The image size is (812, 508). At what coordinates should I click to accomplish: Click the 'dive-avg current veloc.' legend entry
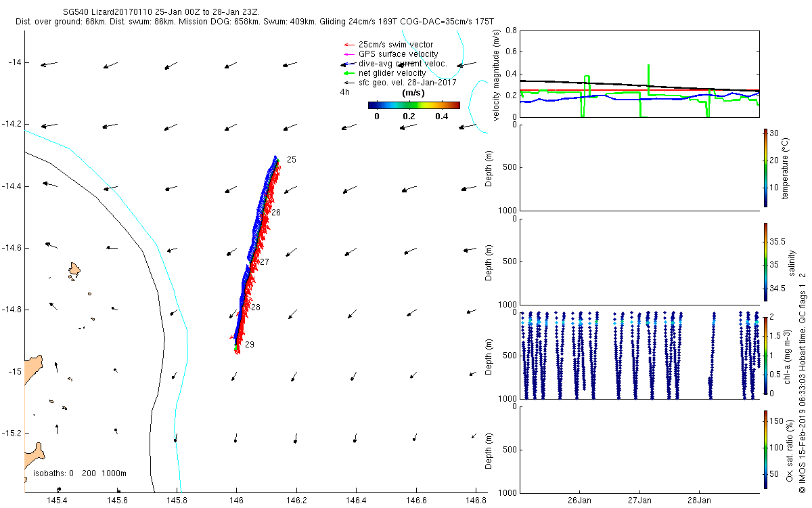point(396,64)
